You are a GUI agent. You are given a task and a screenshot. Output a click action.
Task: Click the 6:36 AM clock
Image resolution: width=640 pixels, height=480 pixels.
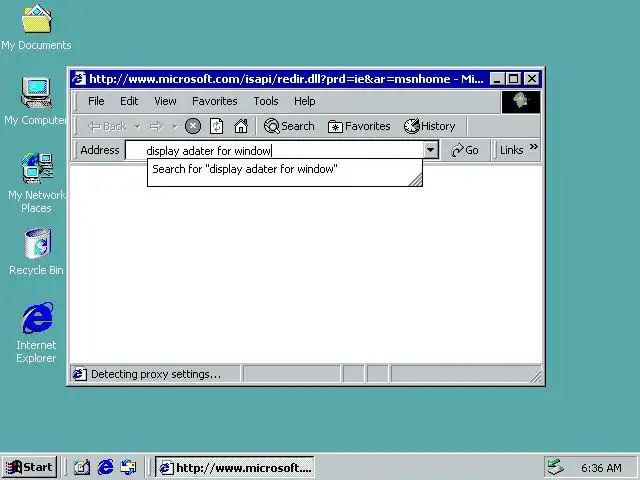coord(601,468)
